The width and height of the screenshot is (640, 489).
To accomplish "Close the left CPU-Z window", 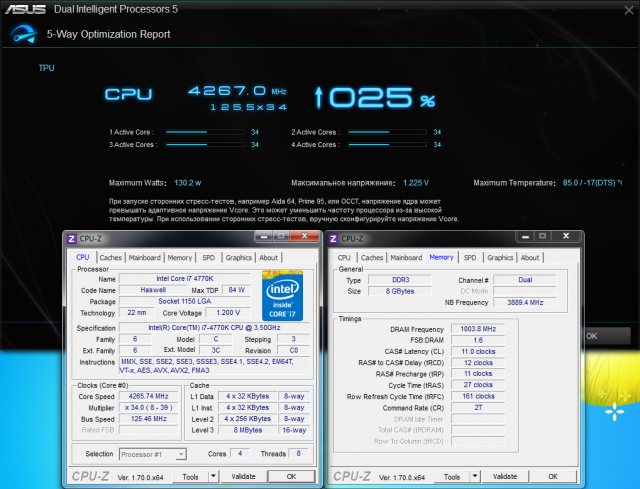I will (x=304, y=236).
